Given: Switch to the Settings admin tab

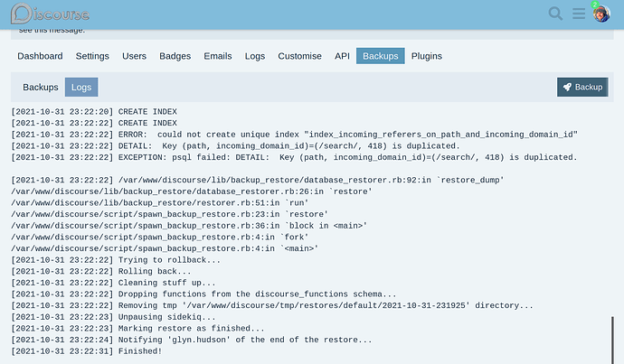Looking at the screenshot, I should click(x=92, y=56).
